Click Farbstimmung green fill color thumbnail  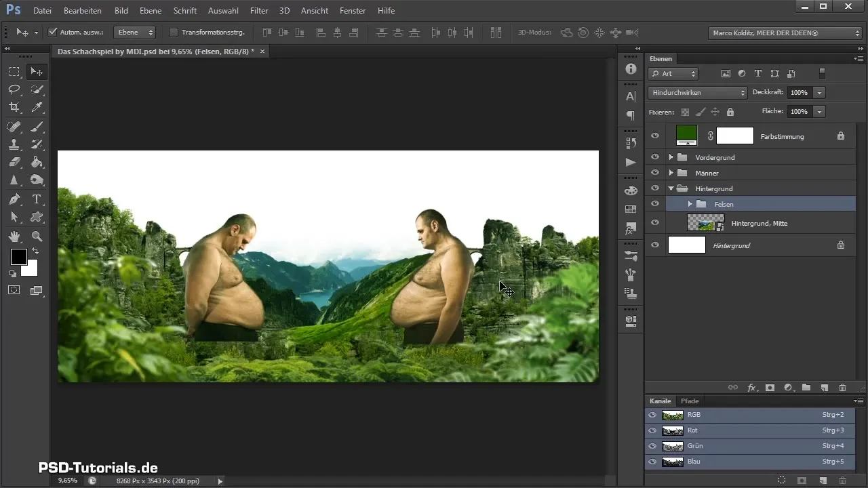click(x=687, y=136)
